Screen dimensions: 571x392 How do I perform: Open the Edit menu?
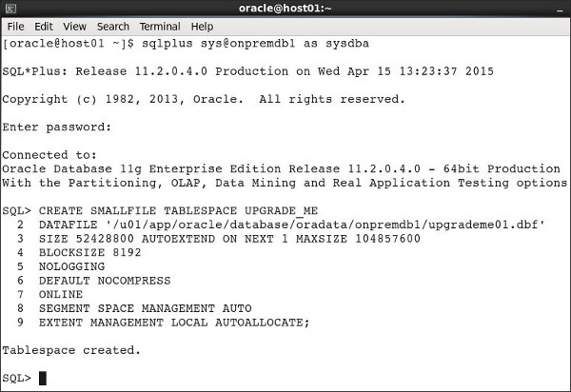point(44,27)
